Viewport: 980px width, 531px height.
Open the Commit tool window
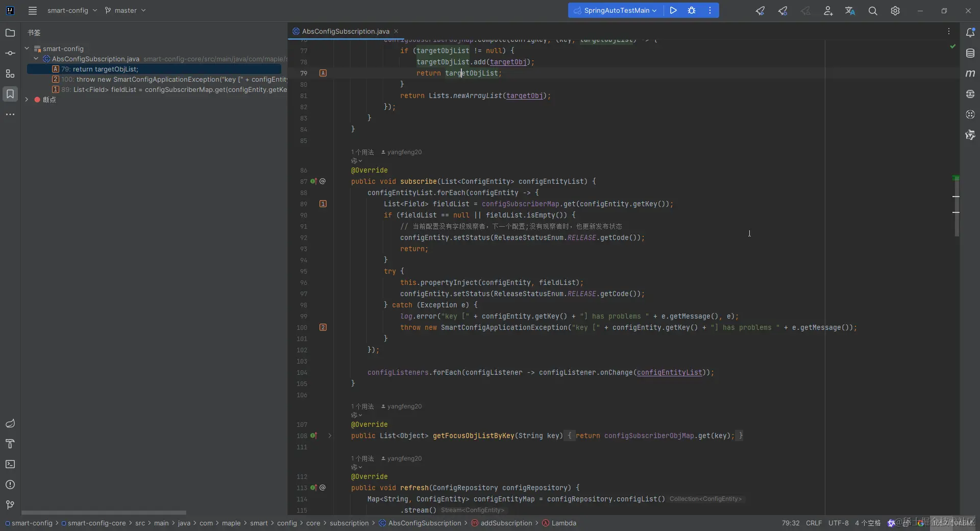[10, 53]
